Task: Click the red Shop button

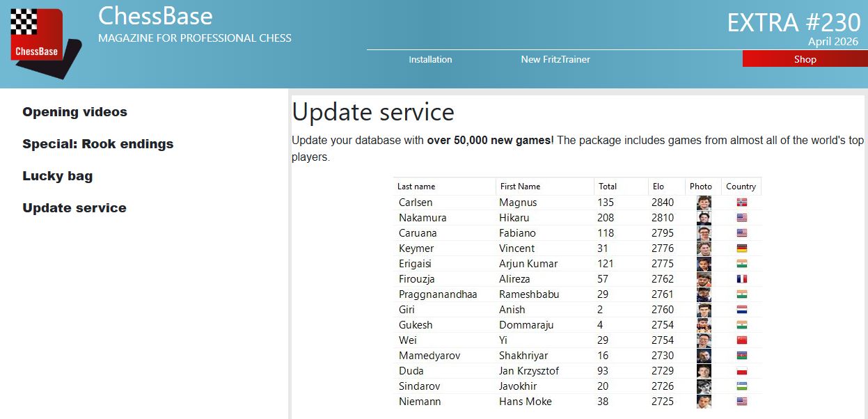Action: coord(805,60)
